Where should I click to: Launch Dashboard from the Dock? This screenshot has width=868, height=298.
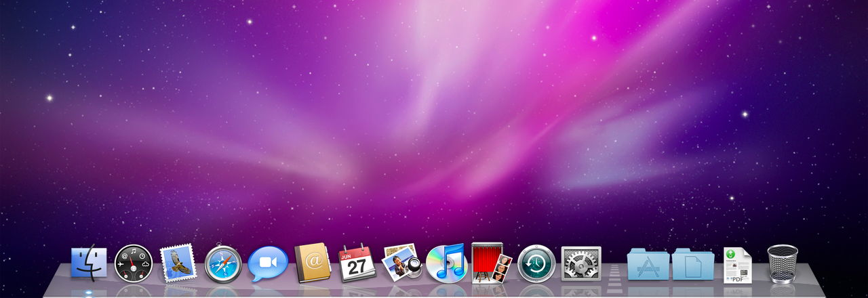(x=134, y=263)
